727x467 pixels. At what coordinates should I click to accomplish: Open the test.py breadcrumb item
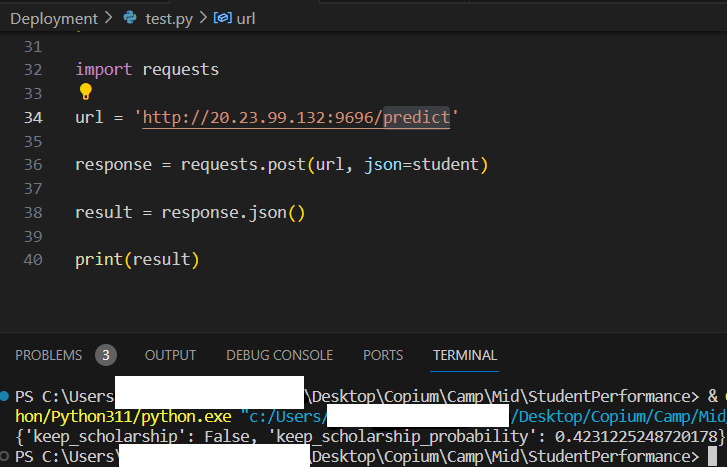coord(169,19)
